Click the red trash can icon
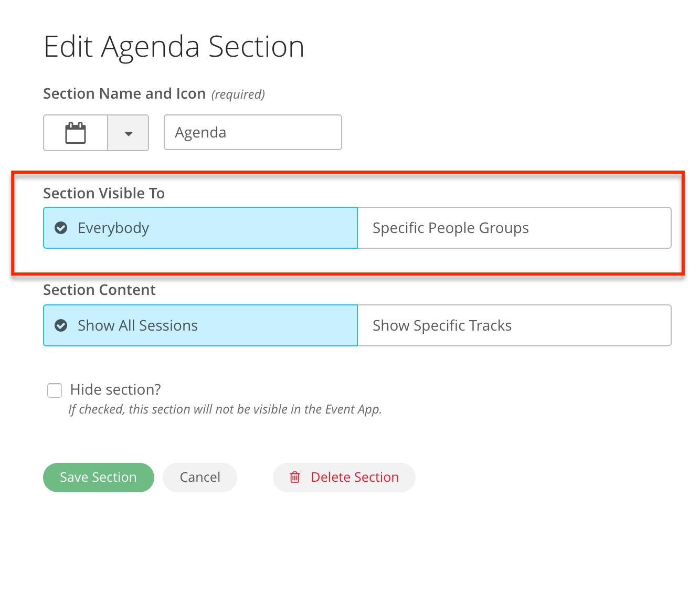The height and width of the screenshot is (614, 700). coord(295,477)
